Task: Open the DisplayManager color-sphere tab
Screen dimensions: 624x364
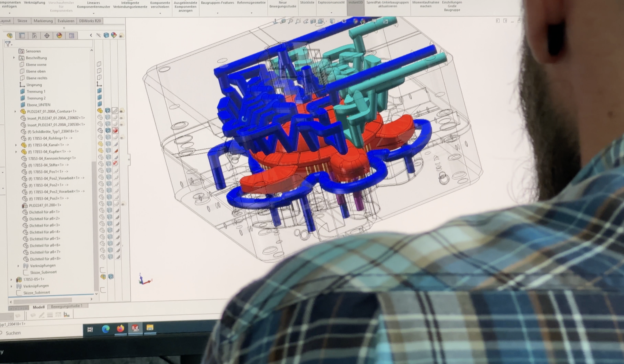Action: click(59, 36)
